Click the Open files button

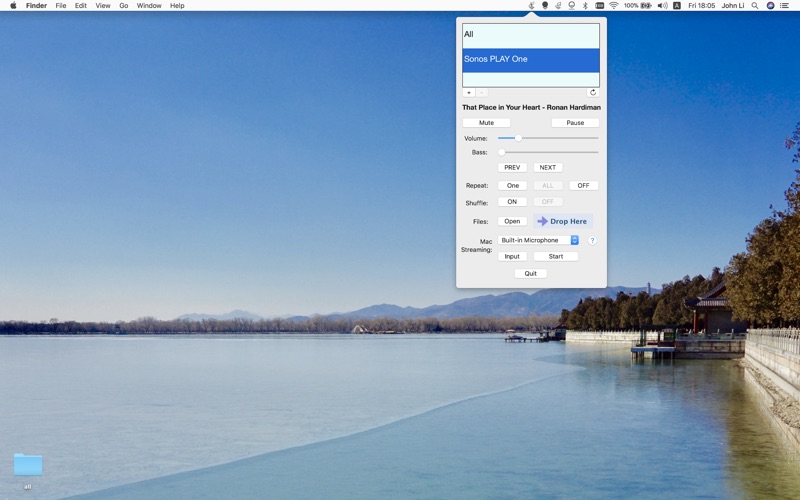pyautogui.click(x=512, y=221)
